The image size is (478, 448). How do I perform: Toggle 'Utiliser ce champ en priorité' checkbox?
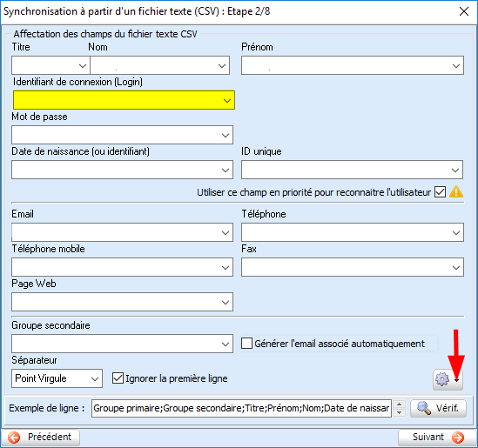click(440, 192)
